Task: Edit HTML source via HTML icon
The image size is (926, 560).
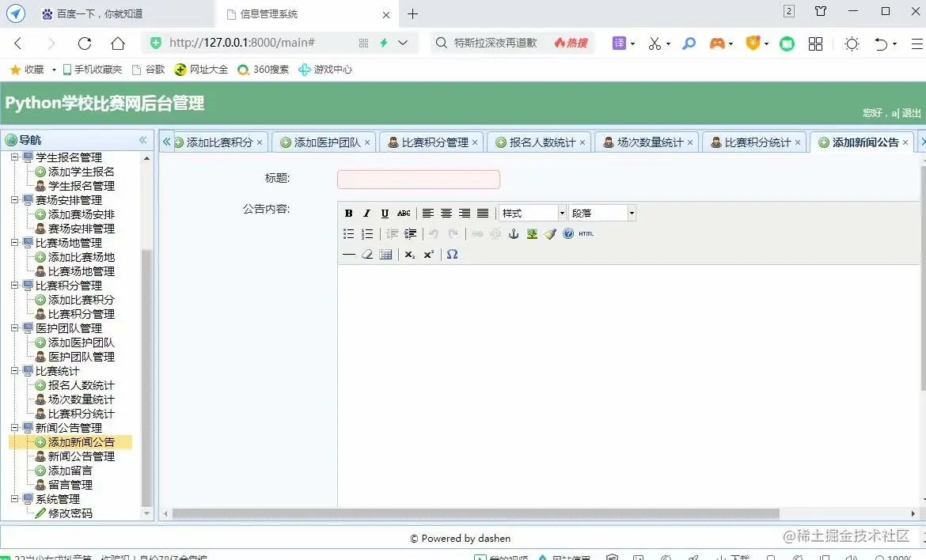Action: (x=586, y=233)
